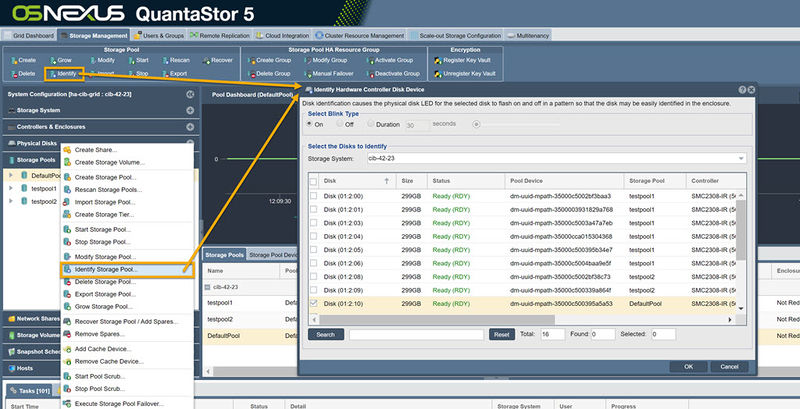
Task: Expand the DefaultPool tree node
Action: coord(11,175)
